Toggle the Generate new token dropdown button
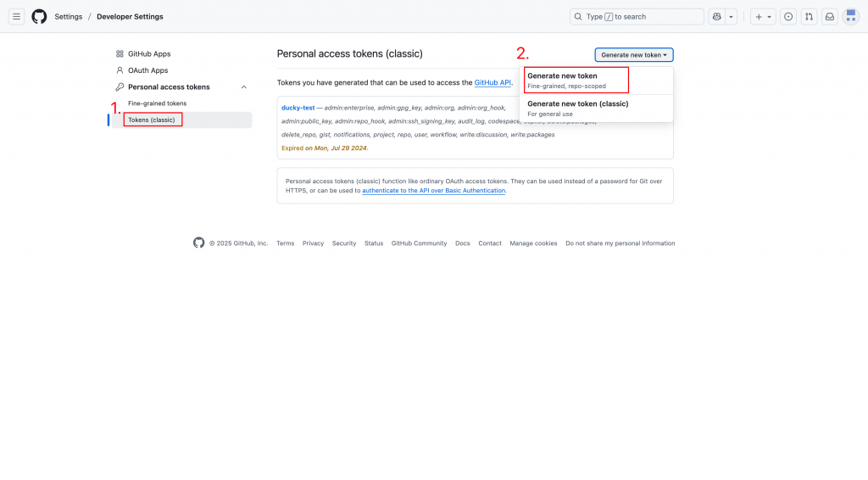868x480 pixels. pyautogui.click(x=634, y=55)
